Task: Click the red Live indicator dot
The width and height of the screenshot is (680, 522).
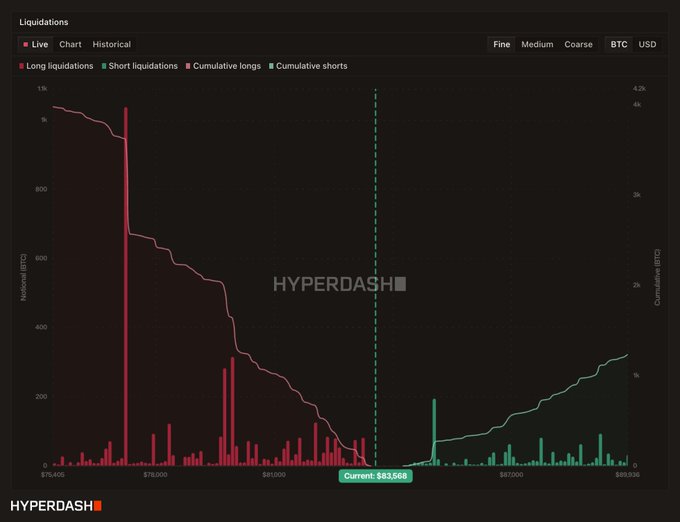Action: pos(26,44)
